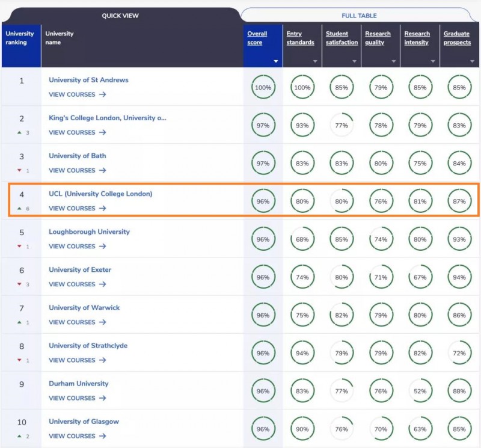Click the Entry standards sort arrow
Viewport: 481px width, 448px height.
(315, 61)
